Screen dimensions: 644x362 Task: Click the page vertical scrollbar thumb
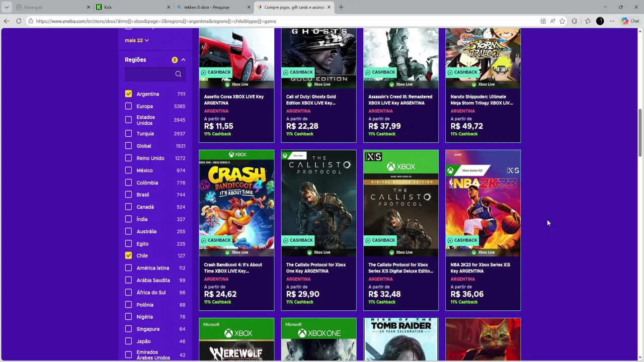(x=640, y=133)
